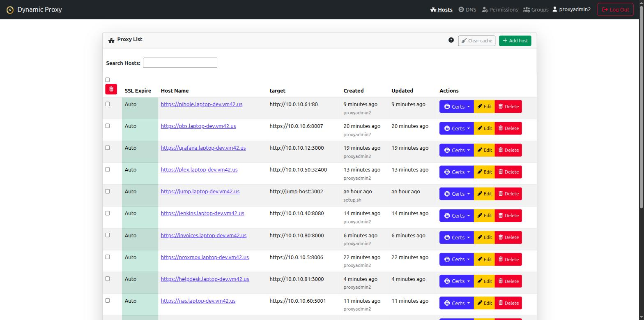The width and height of the screenshot is (644, 320).
Task: Open the DNS navigation item
Action: 467,9
